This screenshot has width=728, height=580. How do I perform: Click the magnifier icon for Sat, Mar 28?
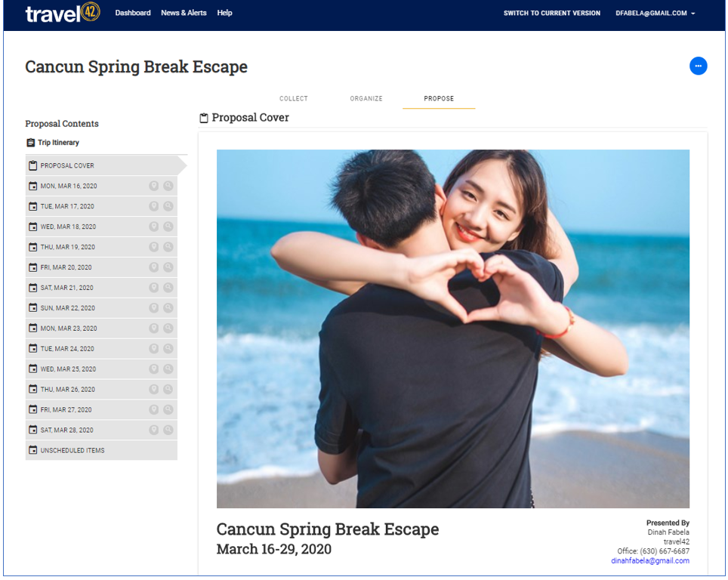coord(168,430)
